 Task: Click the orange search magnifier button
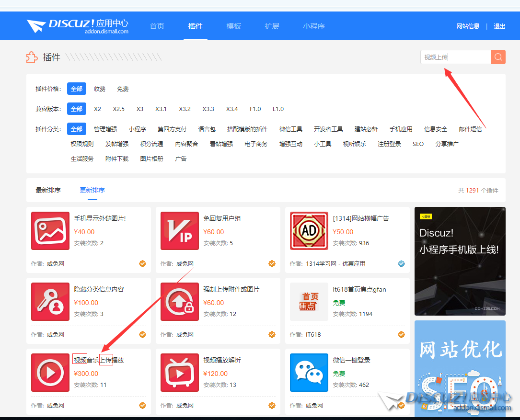click(498, 57)
